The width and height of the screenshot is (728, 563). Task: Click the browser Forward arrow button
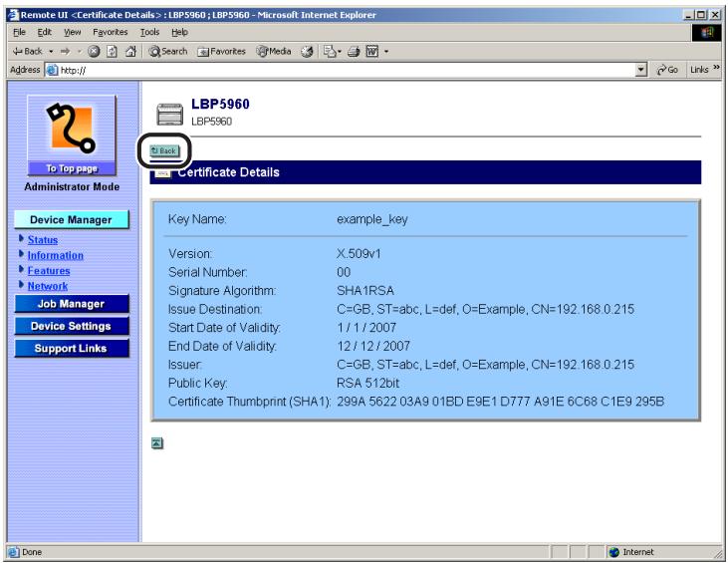tap(65, 51)
